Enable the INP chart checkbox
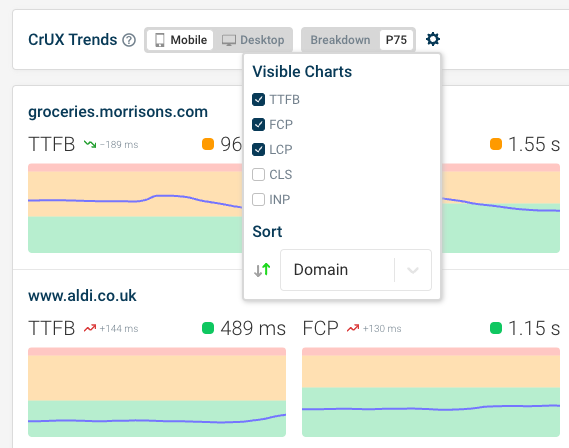This screenshot has height=448, width=569. [x=258, y=200]
